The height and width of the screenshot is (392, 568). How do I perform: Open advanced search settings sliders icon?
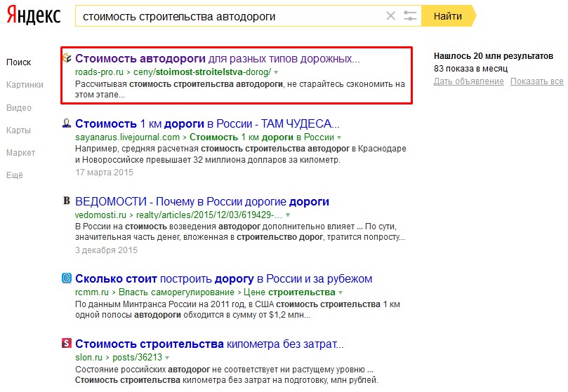[x=410, y=16]
